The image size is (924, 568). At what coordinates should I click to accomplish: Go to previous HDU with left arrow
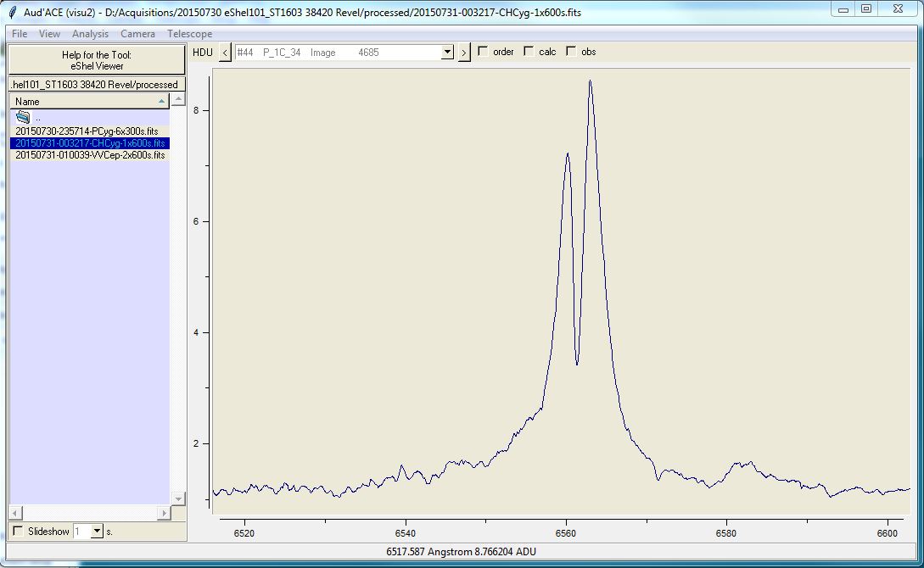click(225, 53)
